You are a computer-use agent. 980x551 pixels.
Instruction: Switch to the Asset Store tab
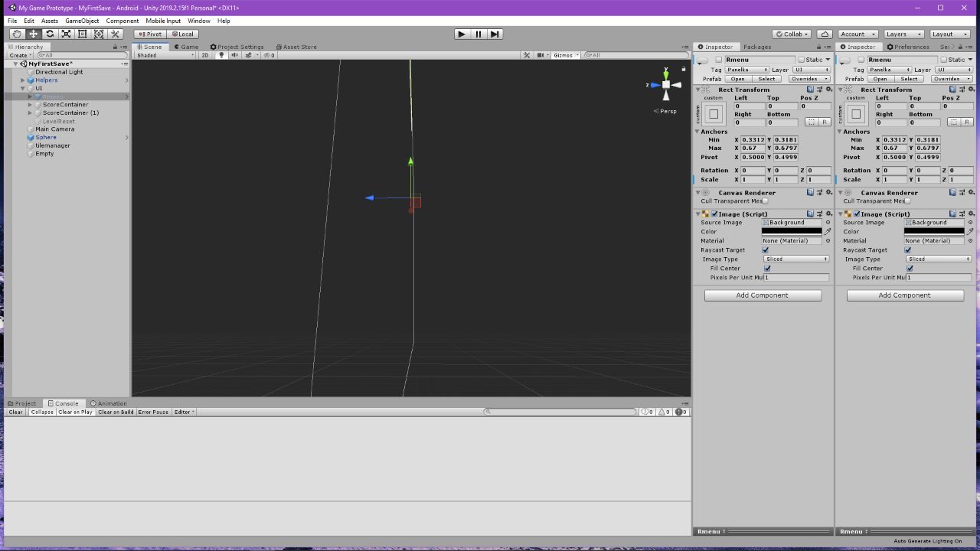296,47
